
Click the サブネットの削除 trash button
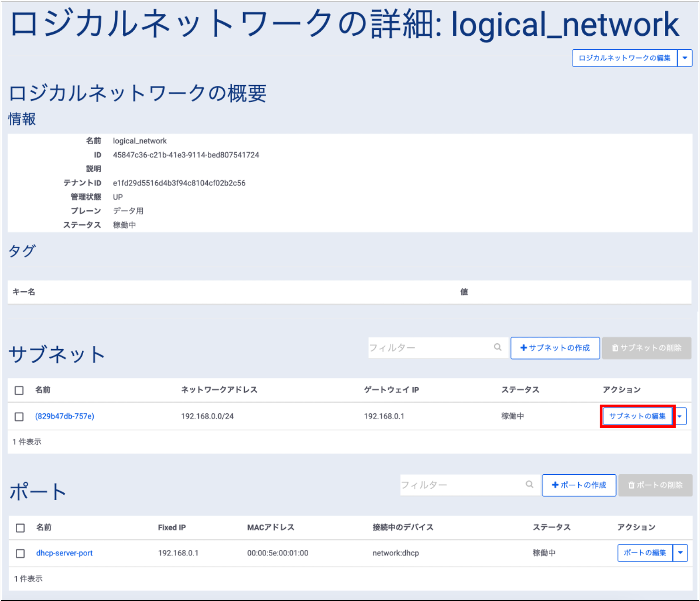[646, 348]
